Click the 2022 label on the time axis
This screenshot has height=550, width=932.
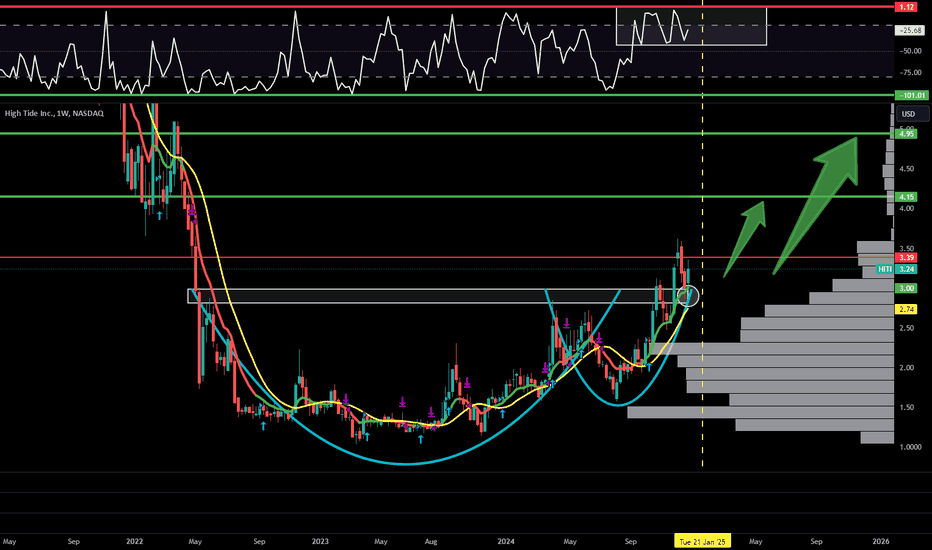point(134,542)
